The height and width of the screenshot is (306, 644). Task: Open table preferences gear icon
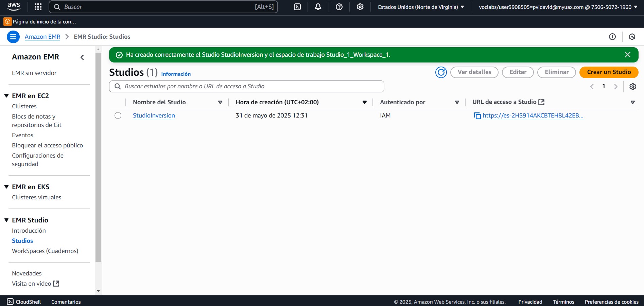[x=633, y=87]
